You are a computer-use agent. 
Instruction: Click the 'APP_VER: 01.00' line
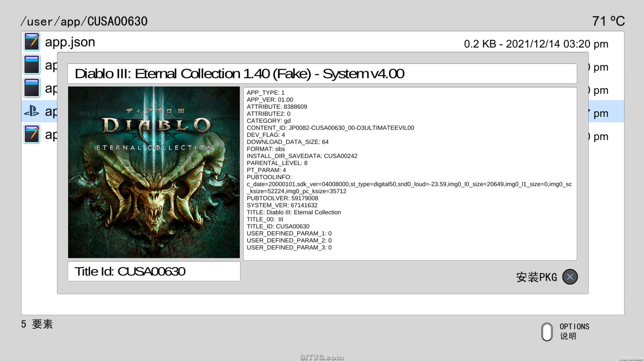[270, 100]
